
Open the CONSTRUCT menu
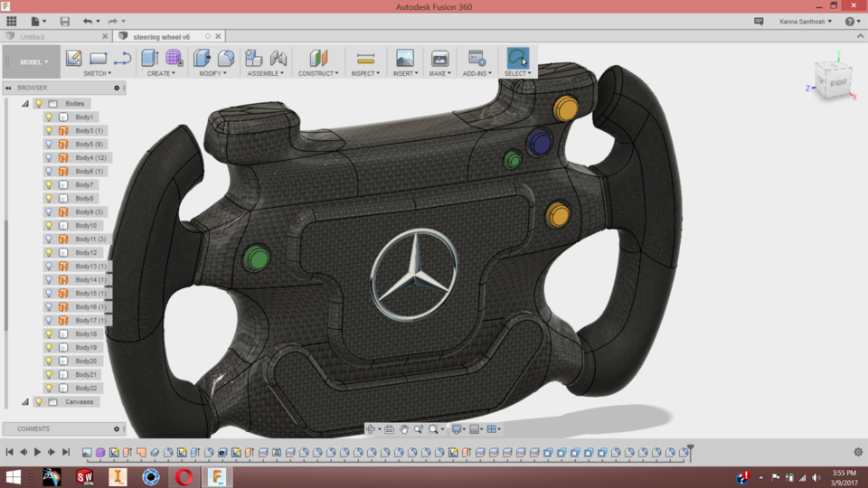pos(318,73)
